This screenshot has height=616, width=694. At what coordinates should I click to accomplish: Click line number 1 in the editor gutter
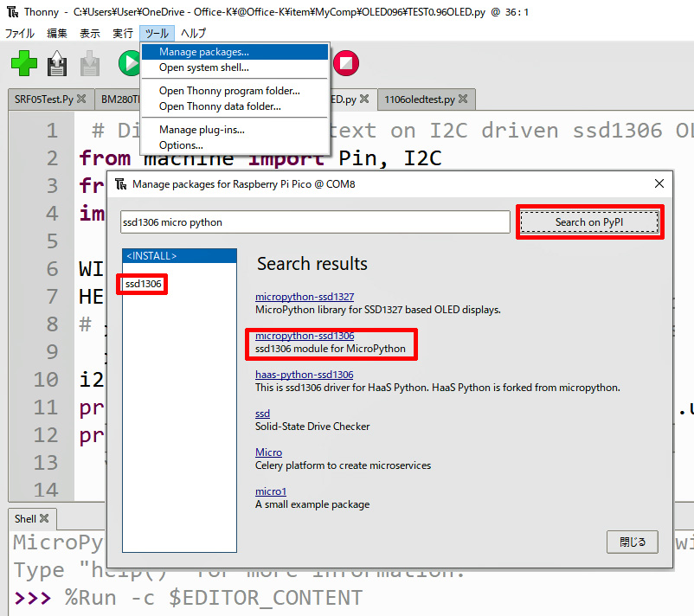tap(52, 131)
